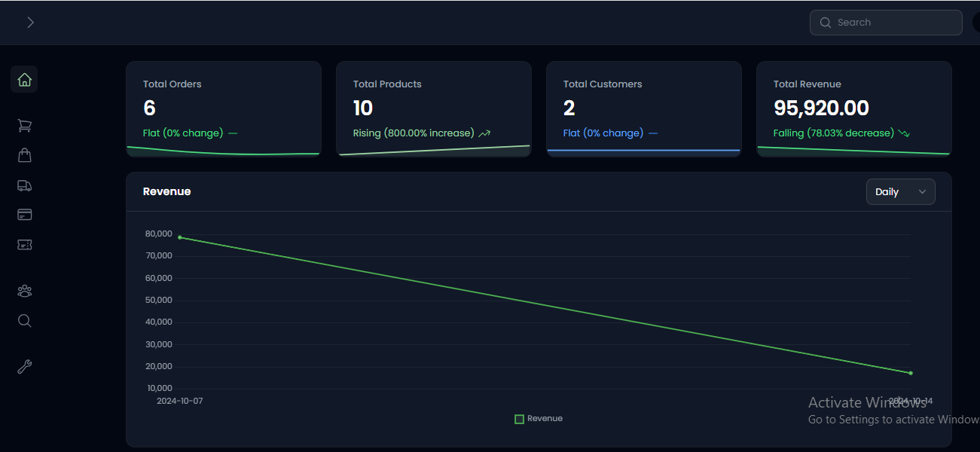Screen dimensions: 980x452
Task: Open settings via the wrench icon
Action: click(24, 367)
